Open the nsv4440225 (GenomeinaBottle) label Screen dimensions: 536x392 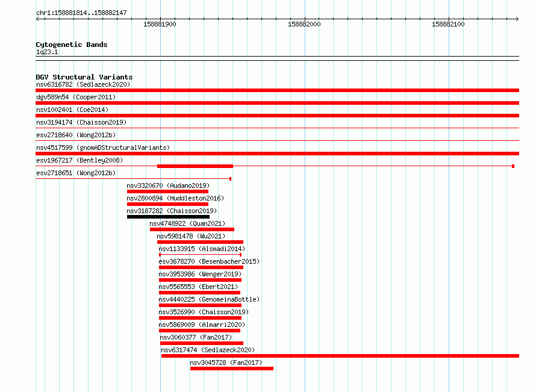209,299
